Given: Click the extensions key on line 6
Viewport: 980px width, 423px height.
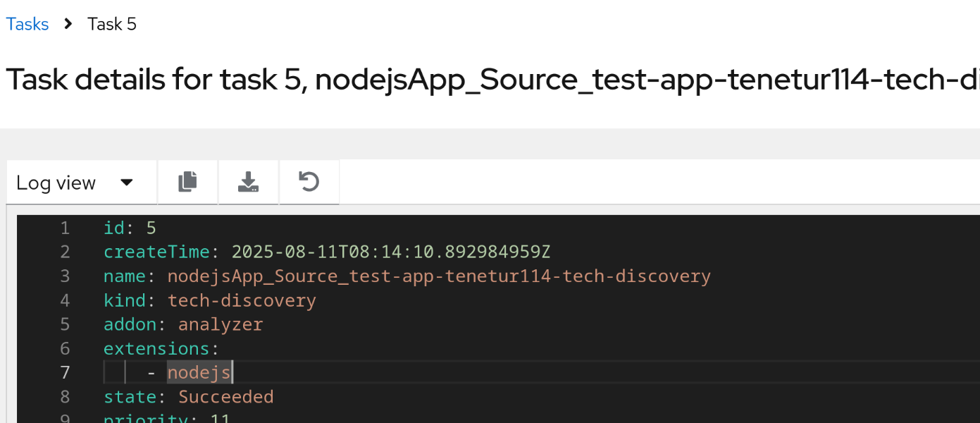Looking at the screenshot, I should click(x=161, y=348).
